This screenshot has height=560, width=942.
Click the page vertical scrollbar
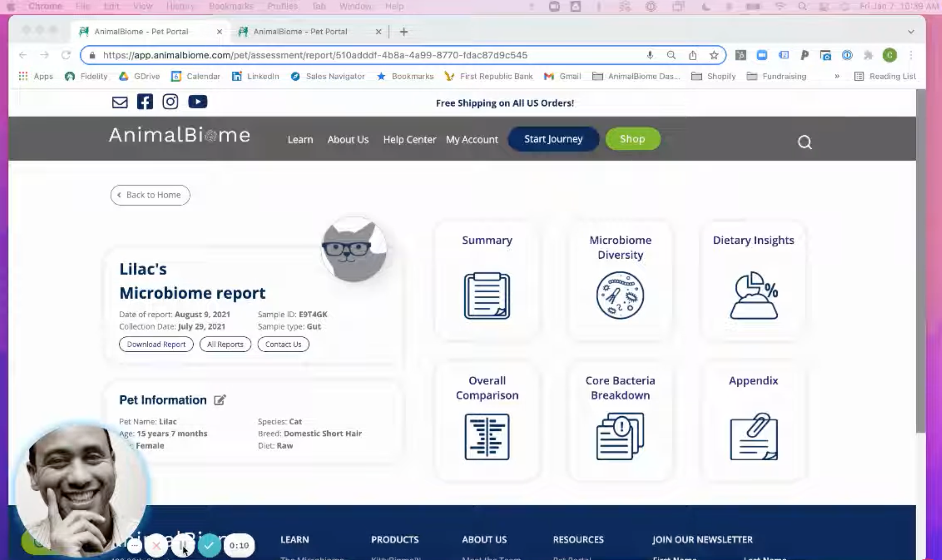click(921, 261)
